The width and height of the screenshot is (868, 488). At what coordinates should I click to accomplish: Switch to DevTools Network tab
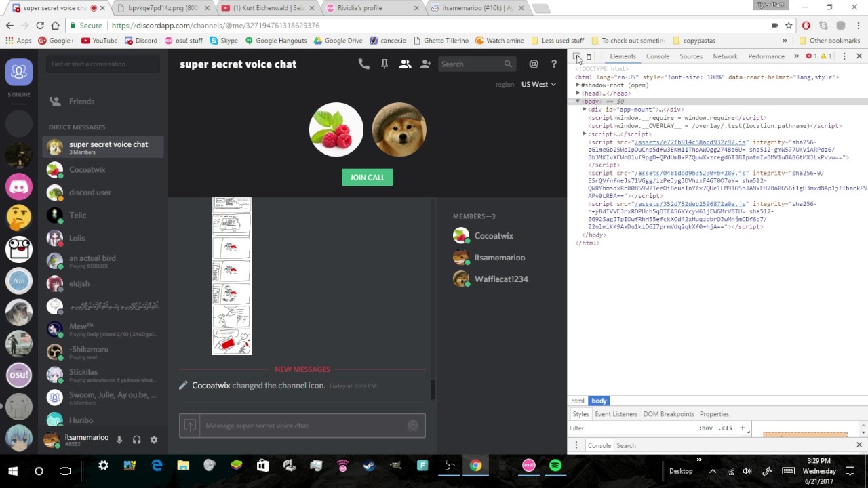coord(725,56)
